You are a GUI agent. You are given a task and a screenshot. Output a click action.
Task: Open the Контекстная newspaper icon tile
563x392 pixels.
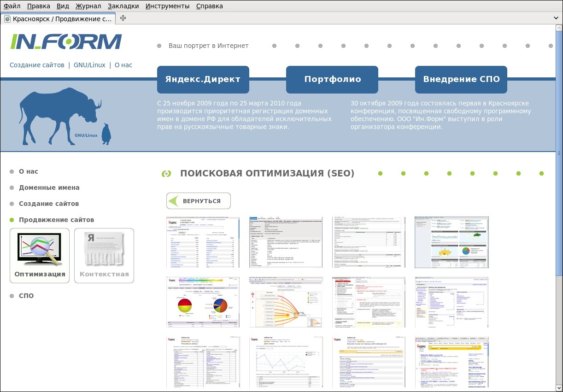click(x=104, y=255)
